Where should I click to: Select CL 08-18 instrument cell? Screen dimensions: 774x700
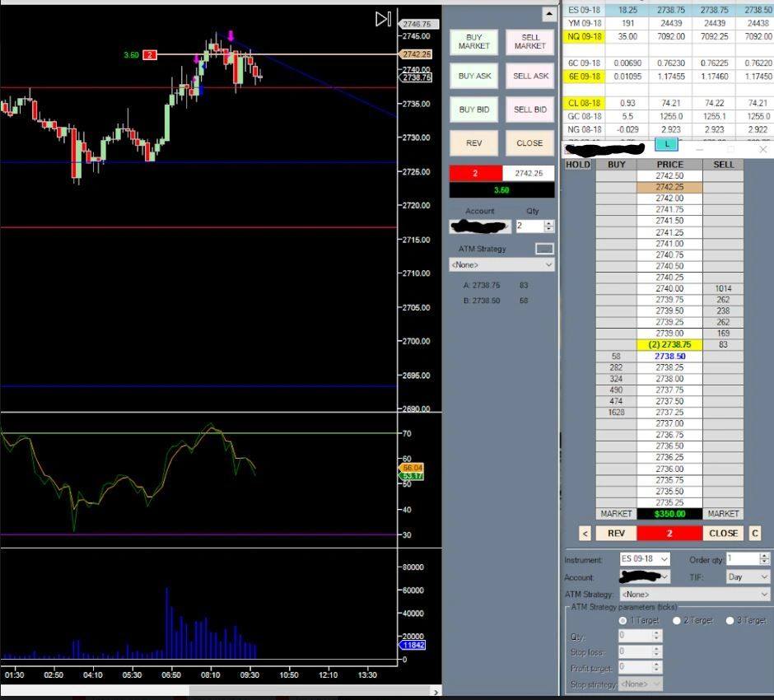(x=585, y=103)
